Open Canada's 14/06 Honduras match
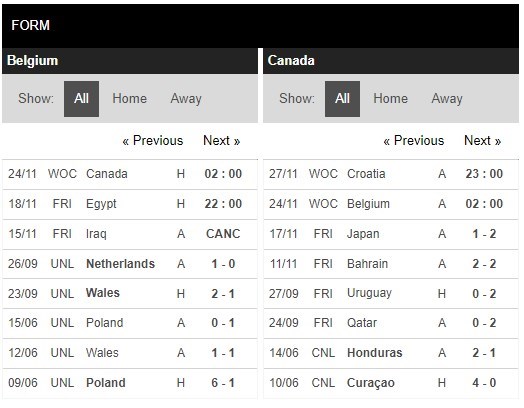The height and width of the screenshot is (408, 524). tap(391, 353)
